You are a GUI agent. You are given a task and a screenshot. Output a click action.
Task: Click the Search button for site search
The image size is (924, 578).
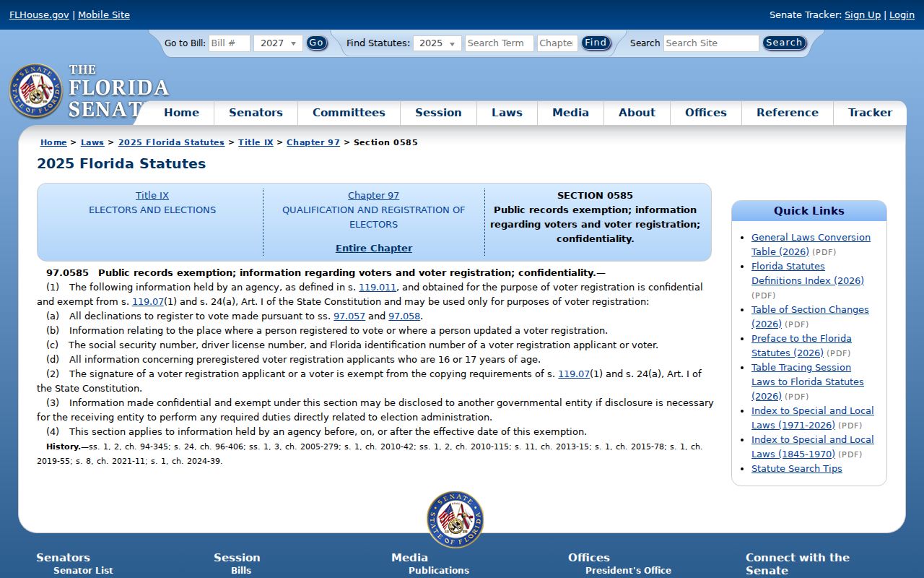784,43
